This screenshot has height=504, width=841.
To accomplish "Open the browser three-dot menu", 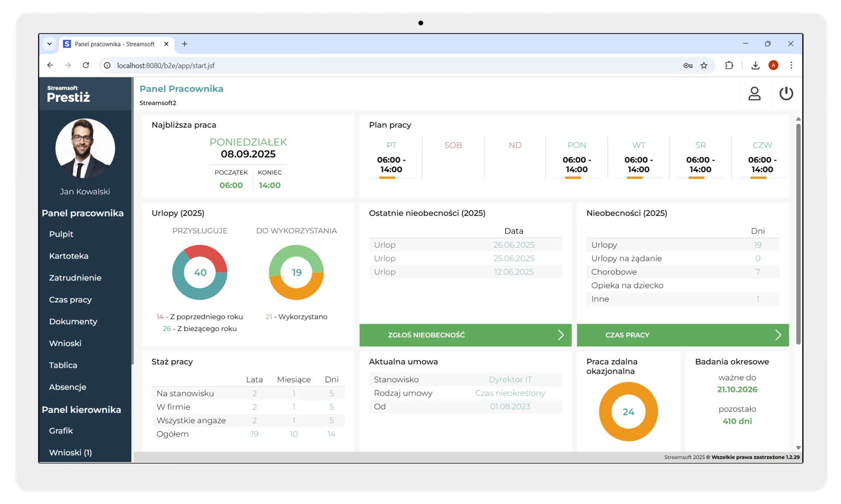I will [791, 65].
